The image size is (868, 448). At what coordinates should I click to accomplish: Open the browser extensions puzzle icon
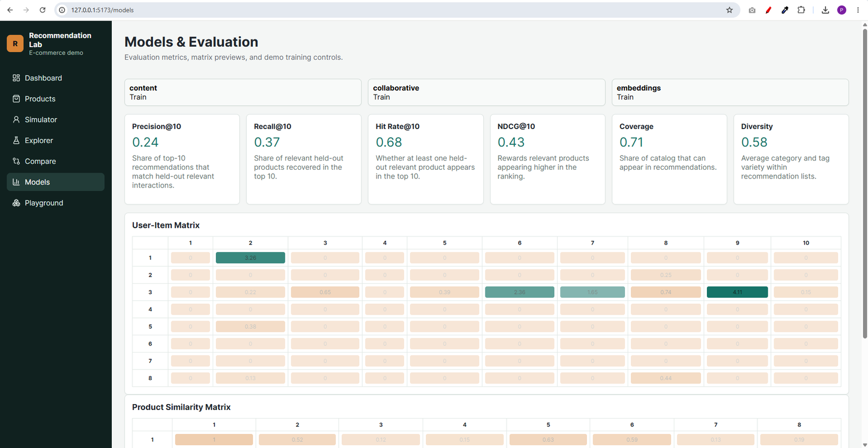[801, 10]
